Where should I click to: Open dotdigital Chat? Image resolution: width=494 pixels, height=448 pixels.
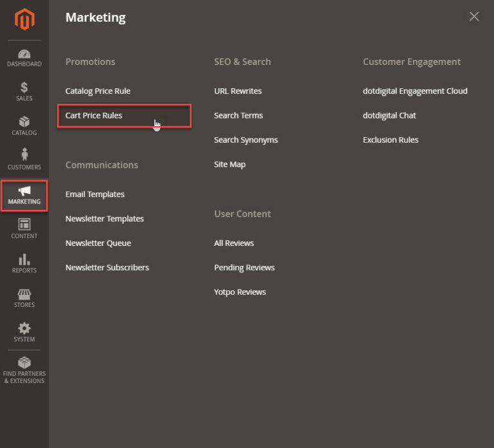389,115
